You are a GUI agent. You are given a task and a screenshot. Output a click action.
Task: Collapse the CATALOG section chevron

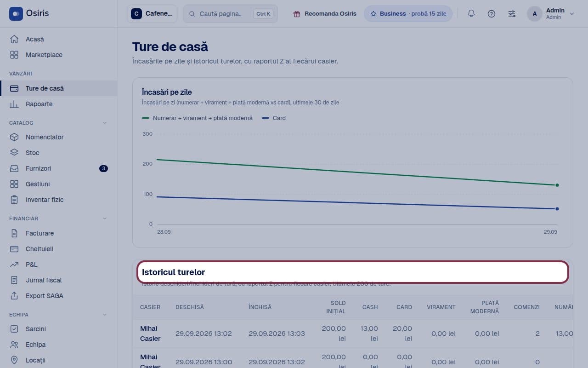coord(104,123)
